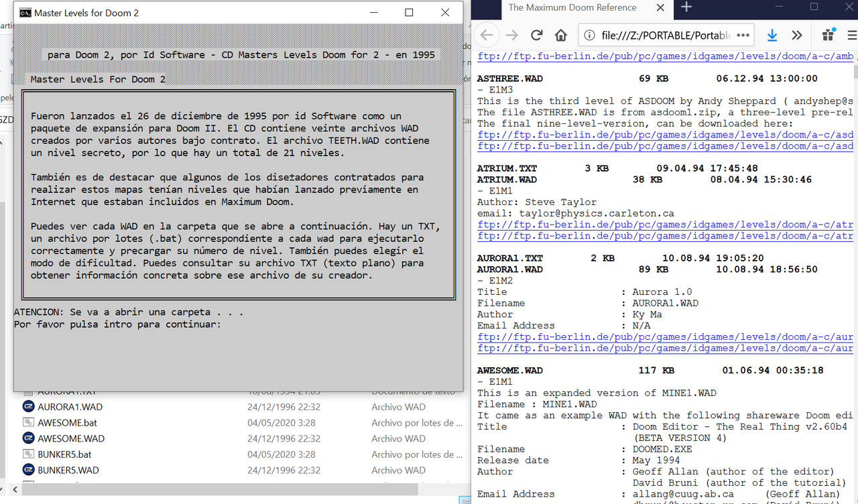Click the AURORA1.TXT entry in browser page
This screenshot has height=504, width=858.
510,258
